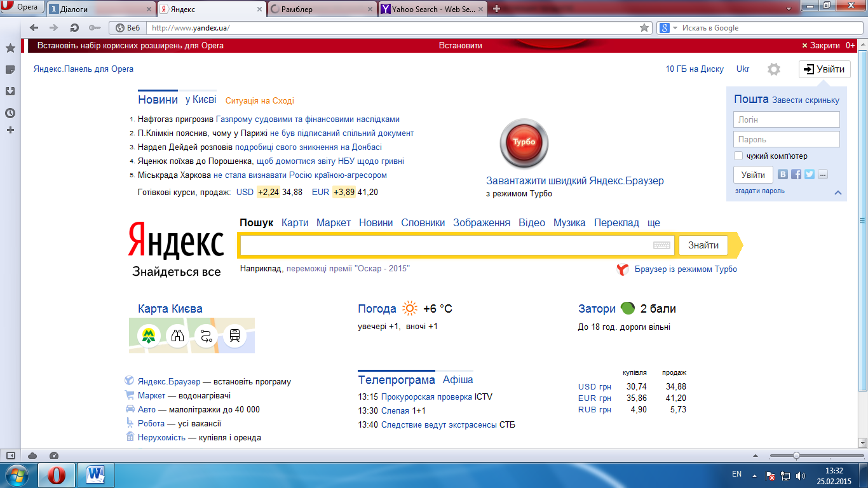Focus the Искать в Google search field
Screen dimensions: 868x488
click(x=769, y=28)
